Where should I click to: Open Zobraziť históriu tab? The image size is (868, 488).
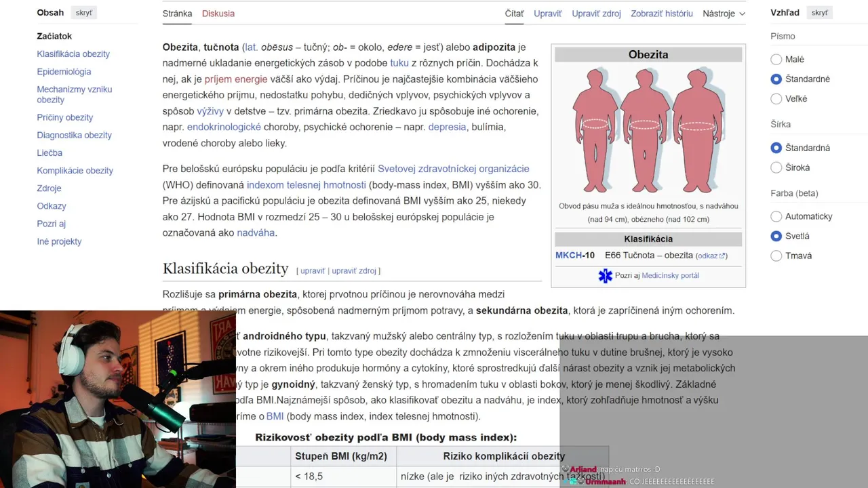point(662,14)
